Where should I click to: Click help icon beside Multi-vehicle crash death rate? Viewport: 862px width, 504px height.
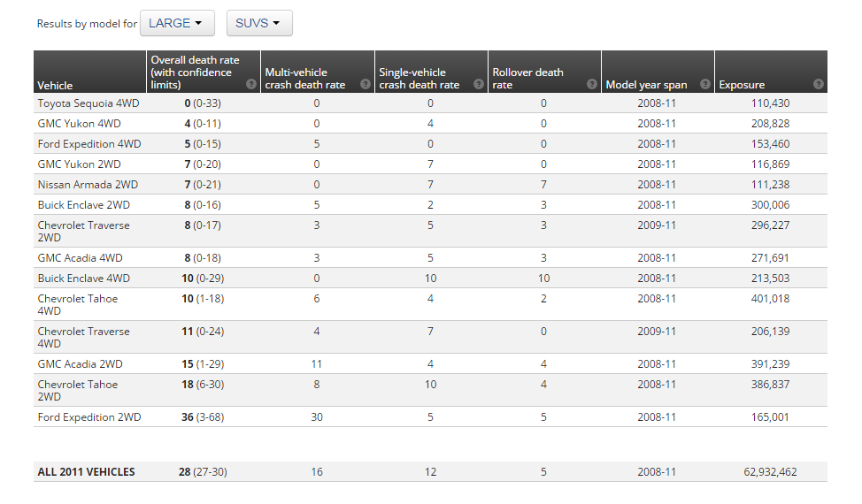click(366, 85)
